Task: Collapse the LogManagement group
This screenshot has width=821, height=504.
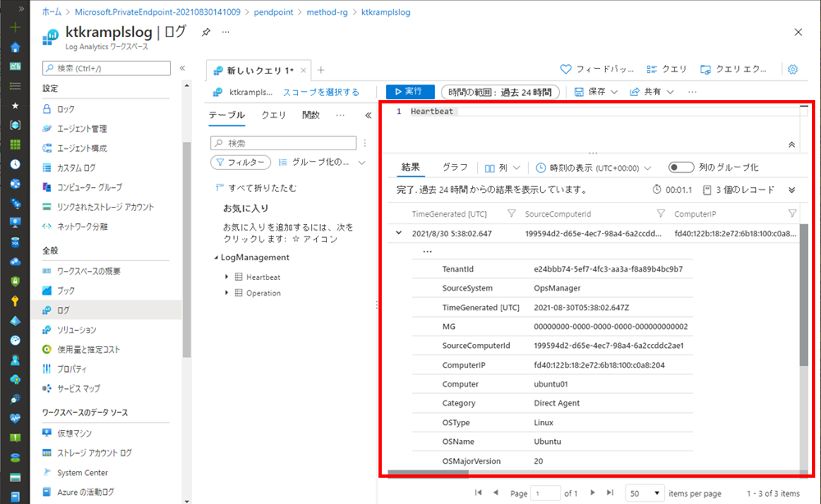Action: (216, 258)
